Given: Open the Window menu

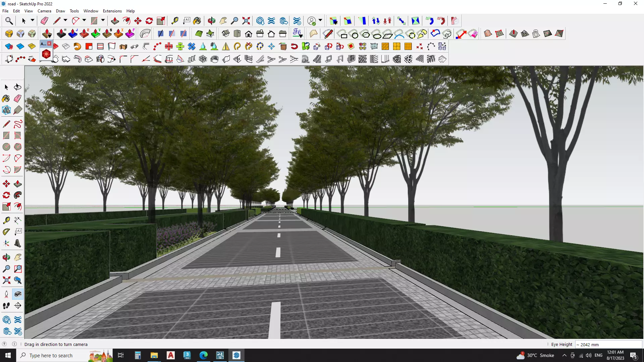Looking at the screenshot, I should click(91, 11).
